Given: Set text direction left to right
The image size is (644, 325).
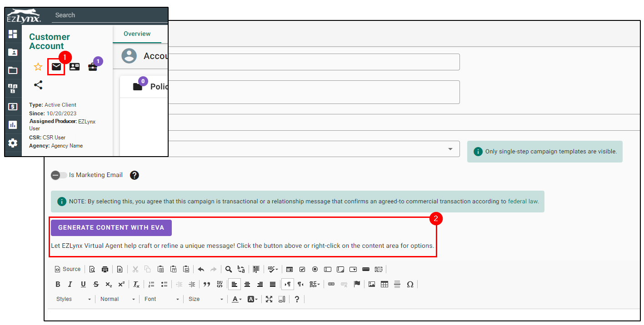Looking at the screenshot, I should [x=288, y=284].
